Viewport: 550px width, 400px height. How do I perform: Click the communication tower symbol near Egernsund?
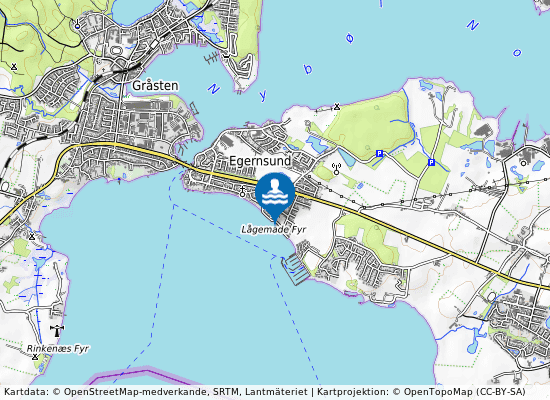(336, 169)
